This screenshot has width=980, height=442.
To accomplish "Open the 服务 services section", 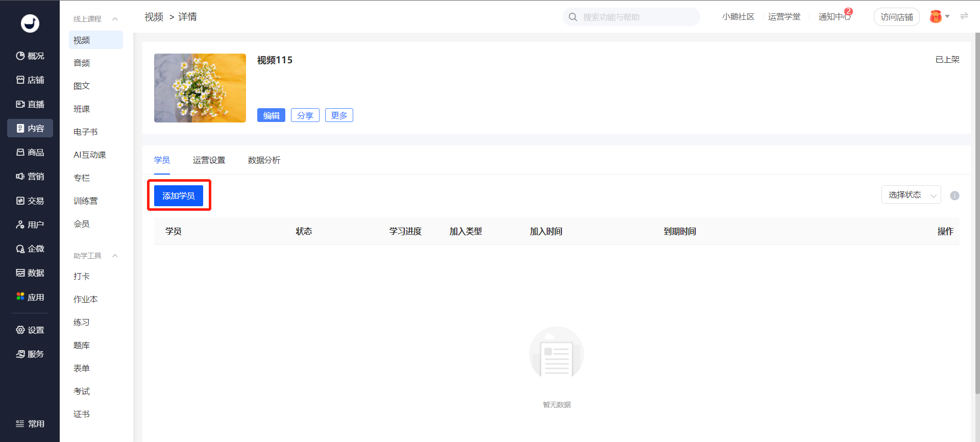I will 30,354.
